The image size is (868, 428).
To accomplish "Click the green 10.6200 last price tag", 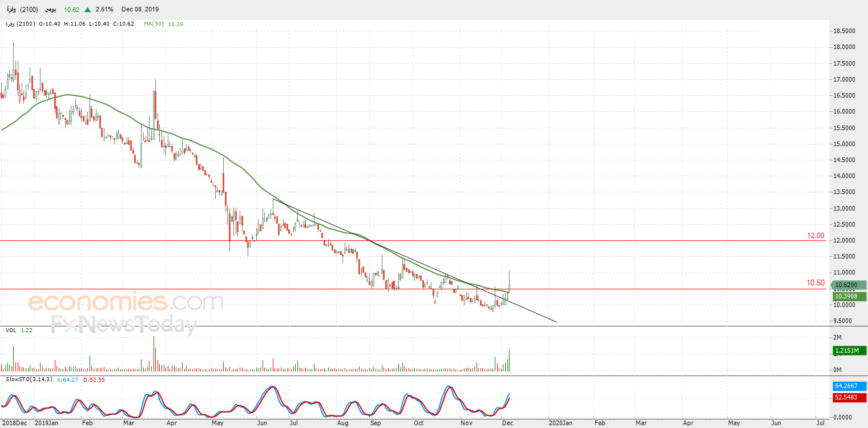I will (849, 285).
